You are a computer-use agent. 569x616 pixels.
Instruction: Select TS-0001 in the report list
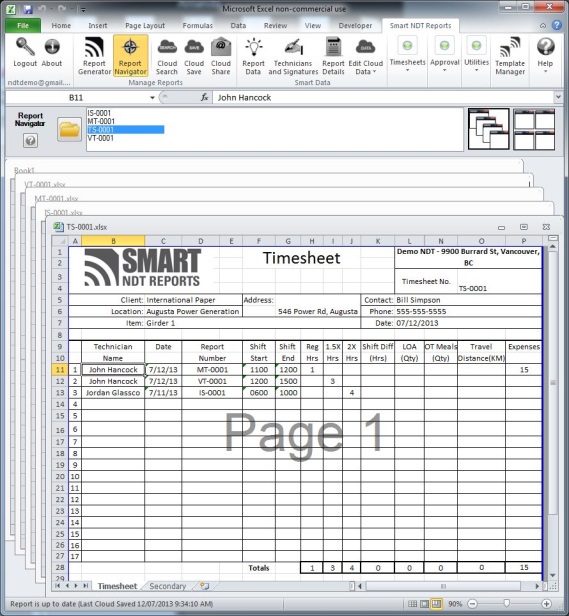click(x=126, y=130)
